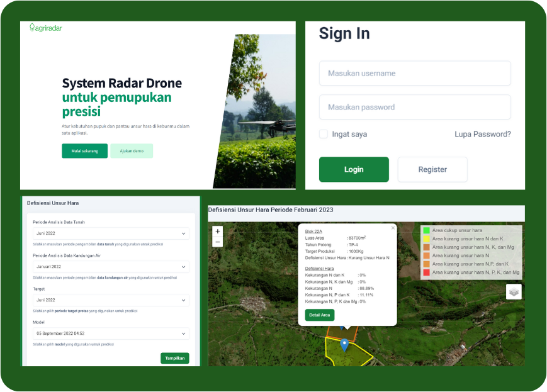Expand the Target period dropdown
The width and height of the screenshot is (547, 392).
[111, 300]
